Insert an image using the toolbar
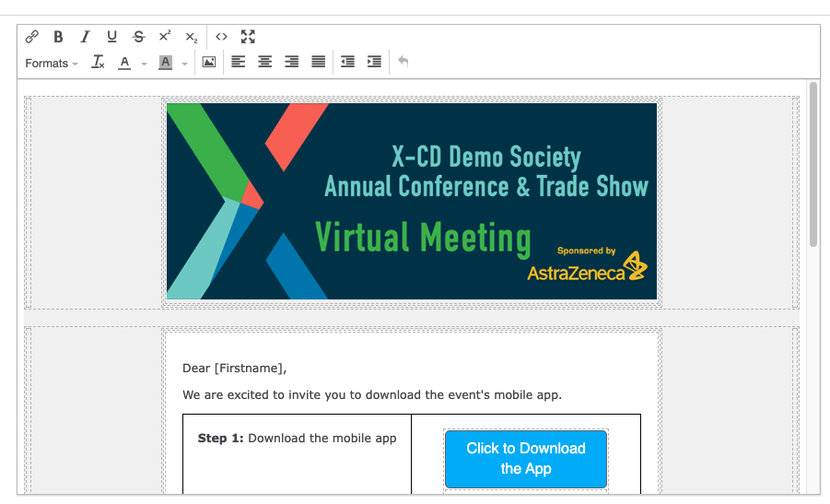The width and height of the screenshot is (830, 504). [x=209, y=63]
